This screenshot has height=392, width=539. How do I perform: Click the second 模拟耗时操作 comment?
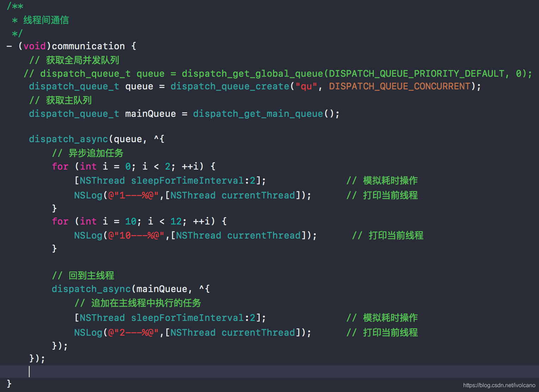pos(382,318)
